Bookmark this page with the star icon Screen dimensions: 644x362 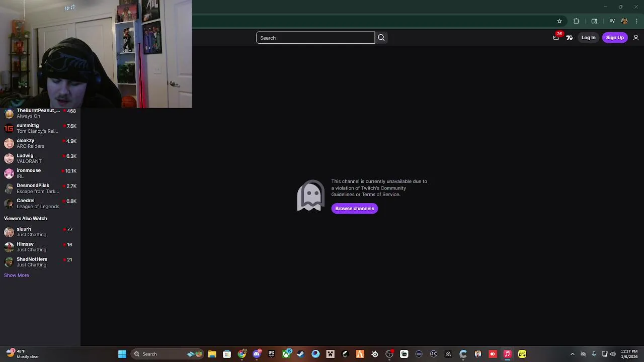[559, 21]
